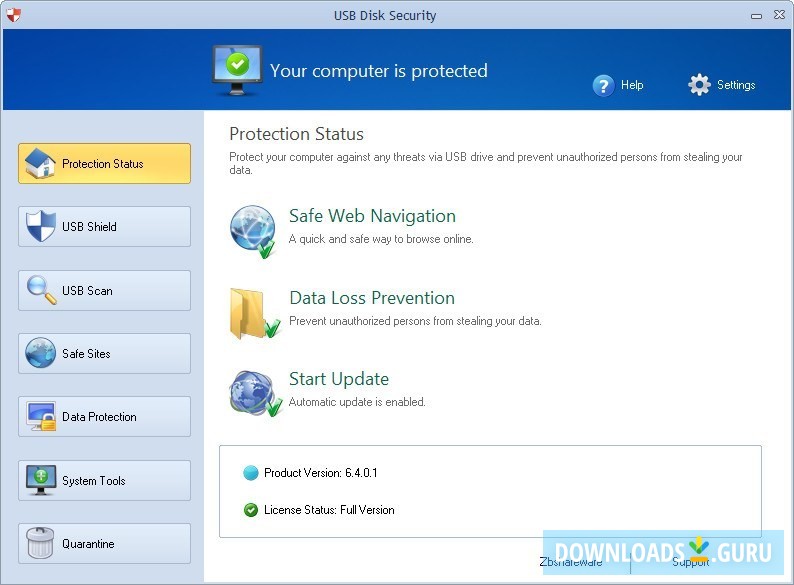Click the trash bin Quarantine icon

click(x=41, y=543)
